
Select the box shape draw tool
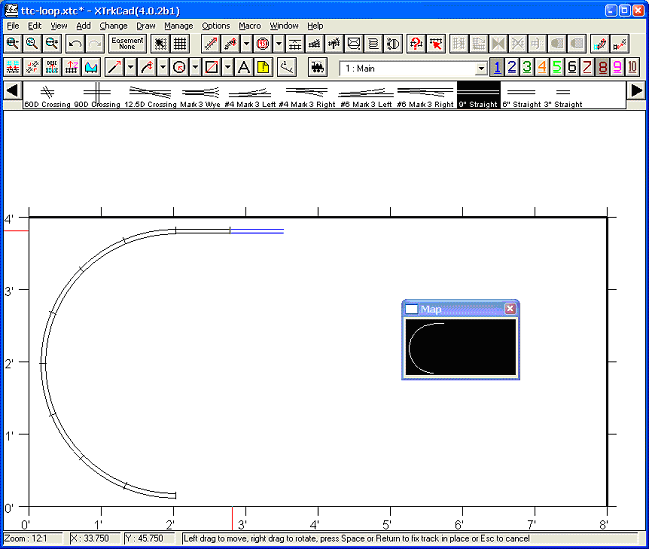click(x=212, y=67)
